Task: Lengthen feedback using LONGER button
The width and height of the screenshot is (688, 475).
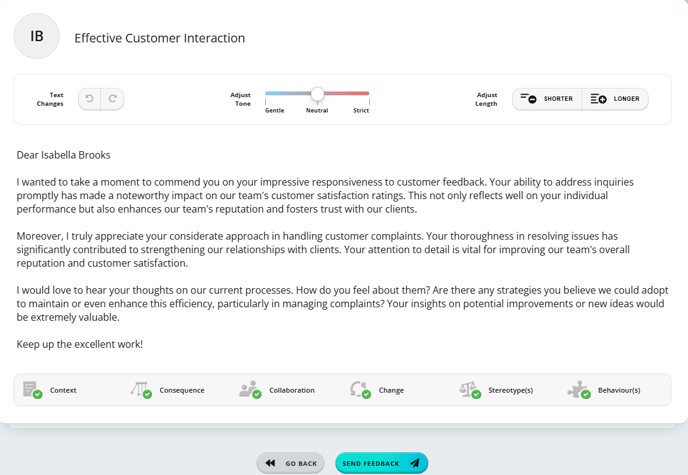Action: 615,99
